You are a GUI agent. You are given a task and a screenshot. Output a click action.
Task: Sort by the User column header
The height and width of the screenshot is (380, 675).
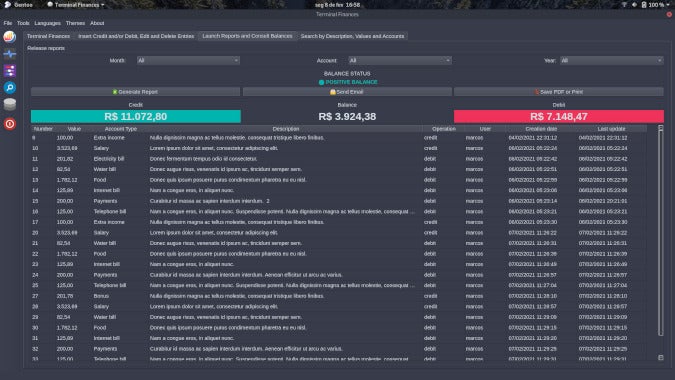[485, 129]
